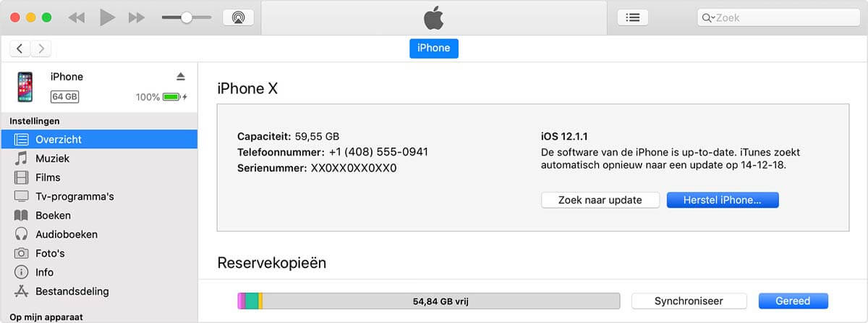Click the Capaciteit 59,55 GB text
Viewport: 868px width, 323px height.
point(288,136)
